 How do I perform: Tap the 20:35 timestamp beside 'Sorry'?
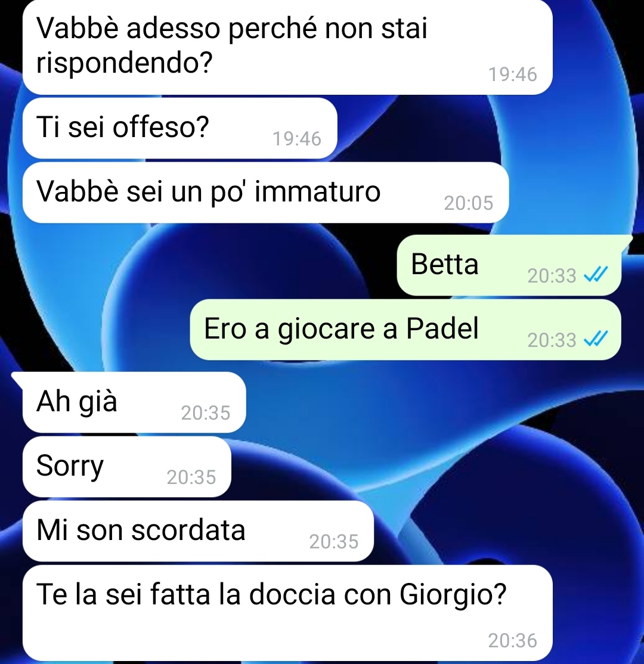click(191, 477)
